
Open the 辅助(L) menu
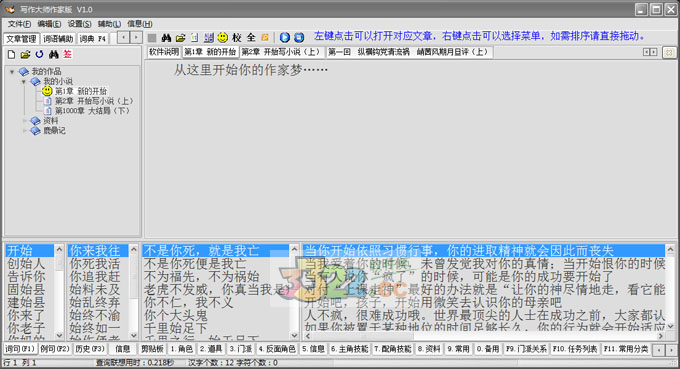(x=109, y=24)
